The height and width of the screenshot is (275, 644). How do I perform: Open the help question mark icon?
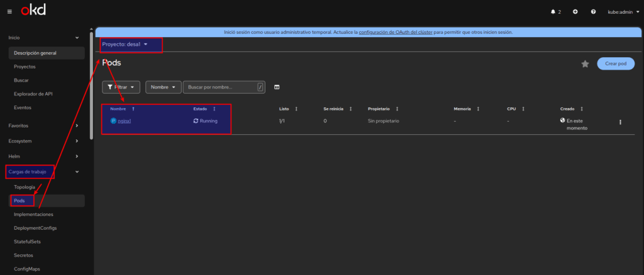coord(593,12)
